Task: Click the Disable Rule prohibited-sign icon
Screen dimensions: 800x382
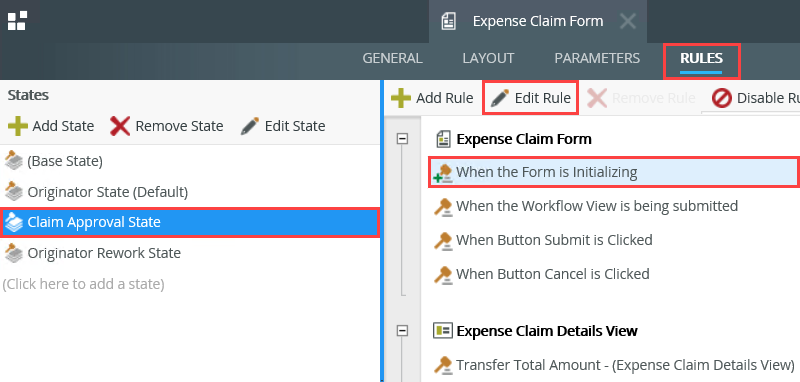Action: pos(722,98)
